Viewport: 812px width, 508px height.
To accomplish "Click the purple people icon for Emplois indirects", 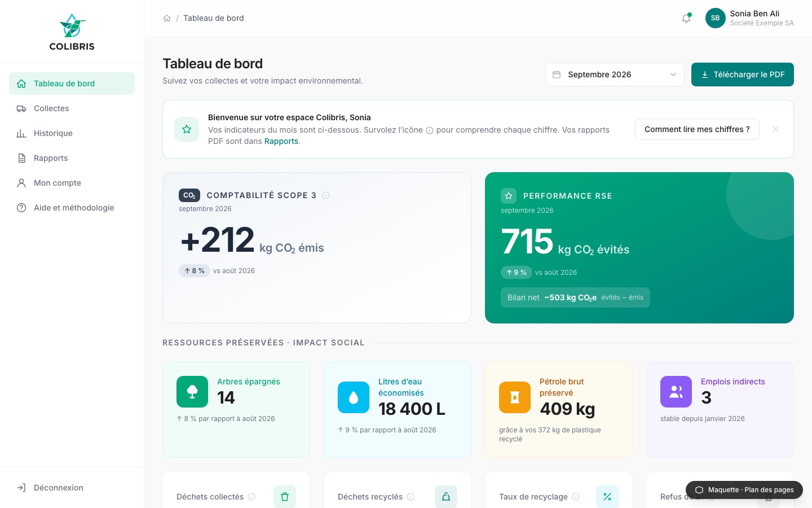I will (x=676, y=392).
